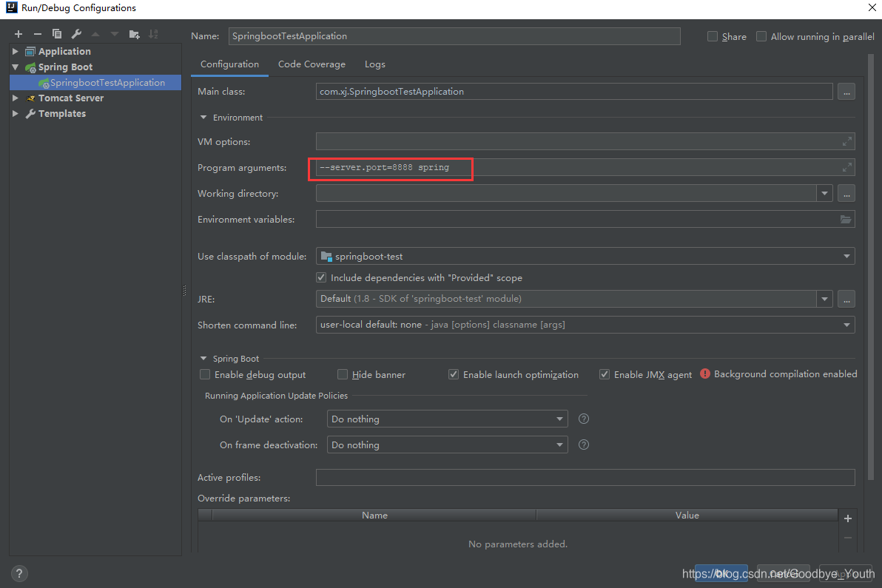Create new folder with the folder icon

pos(134,34)
